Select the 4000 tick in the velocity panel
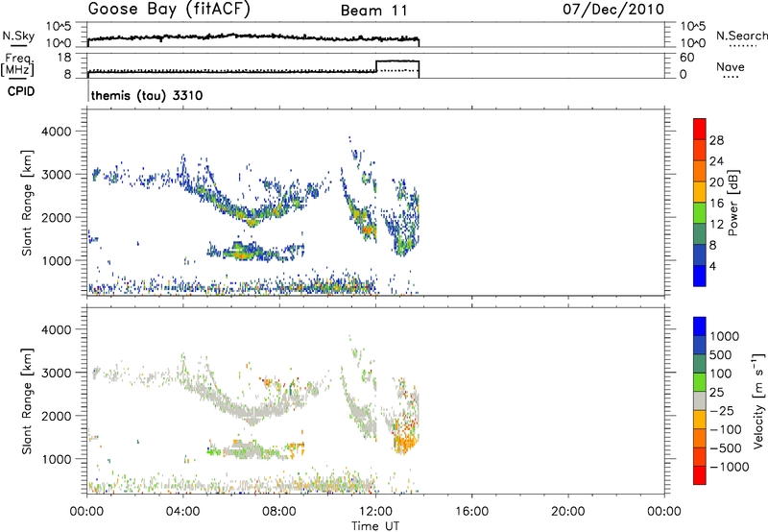This screenshot has width=768, height=532. click(x=59, y=329)
